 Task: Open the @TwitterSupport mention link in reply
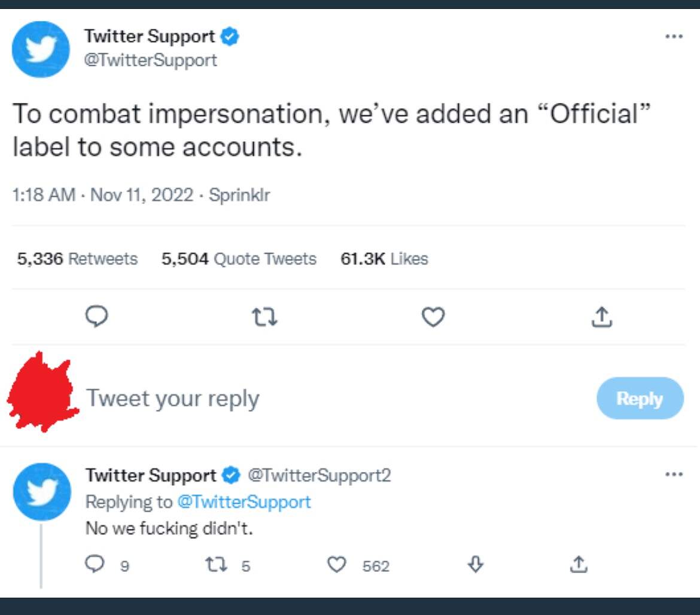tap(244, 502)
